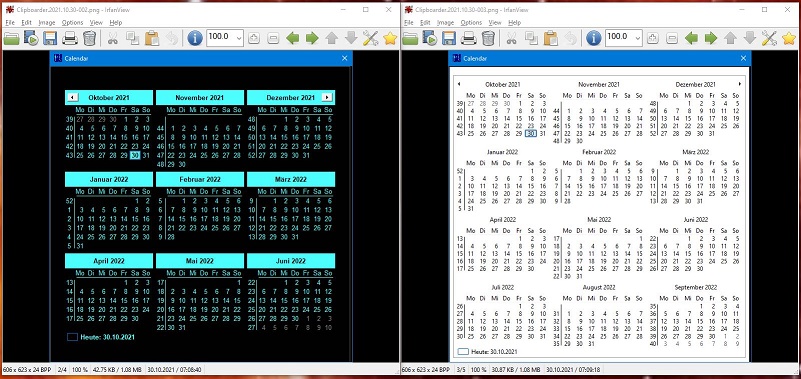801x379 pixels.
Task: Click '30.87 KB / 1.08 MB' status entry
Action: [517, 369]
